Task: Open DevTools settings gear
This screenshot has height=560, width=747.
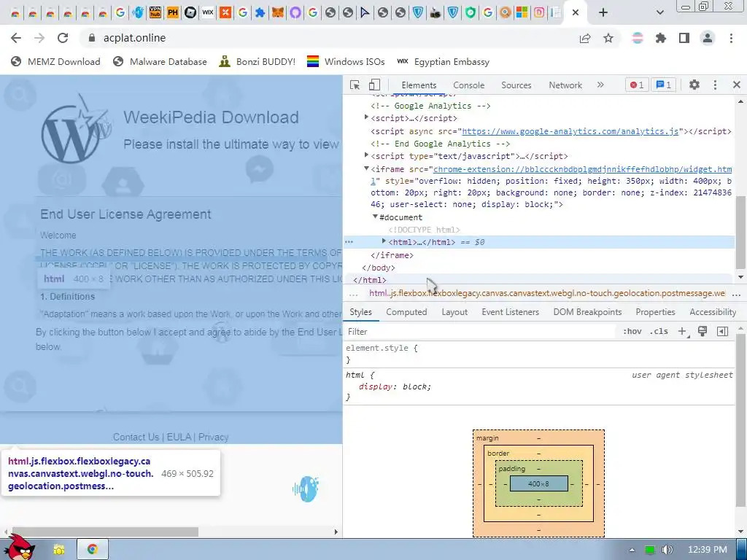Action: pos(694,85)
